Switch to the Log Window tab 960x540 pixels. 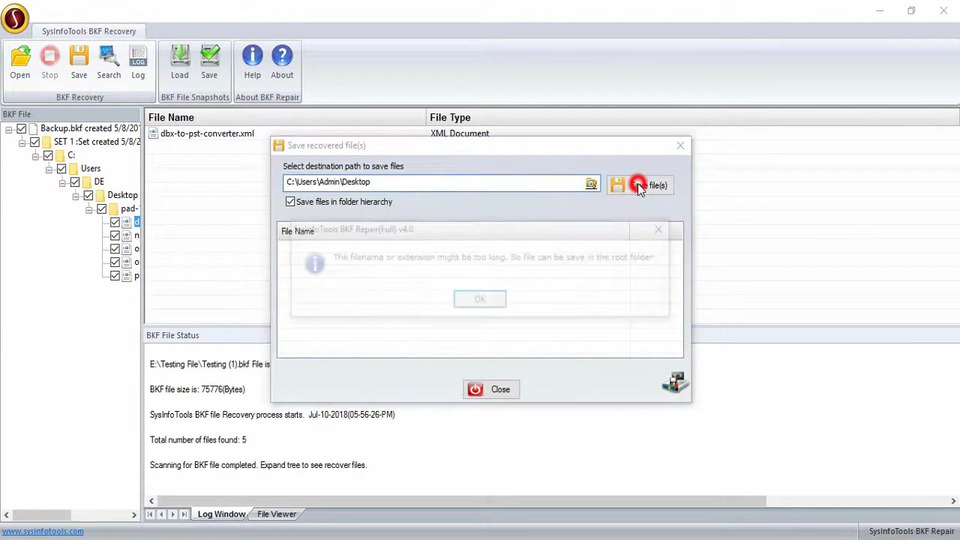[221, 514]
